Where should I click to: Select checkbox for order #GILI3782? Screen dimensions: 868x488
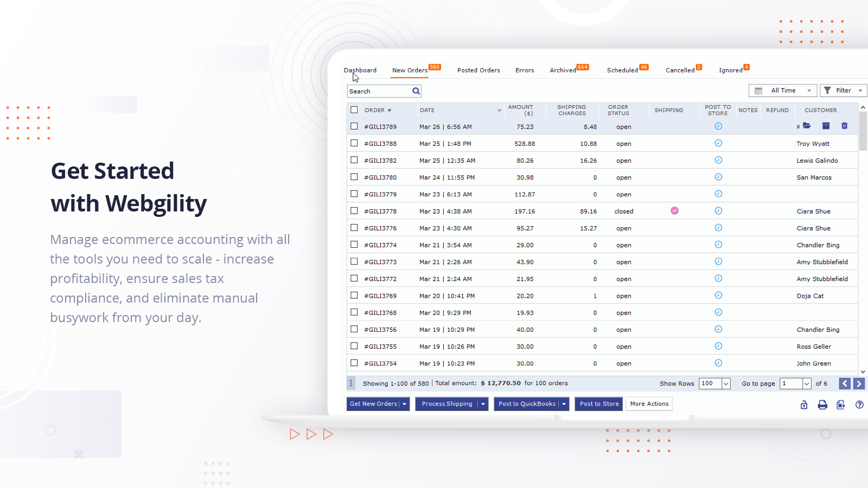pyautogui.click(x=354, y=160)
